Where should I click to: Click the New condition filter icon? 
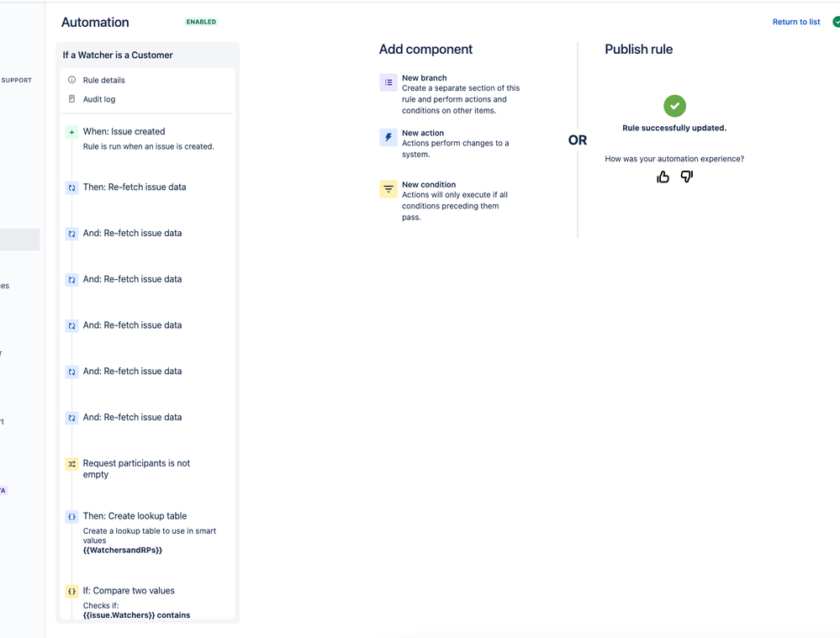388,189
